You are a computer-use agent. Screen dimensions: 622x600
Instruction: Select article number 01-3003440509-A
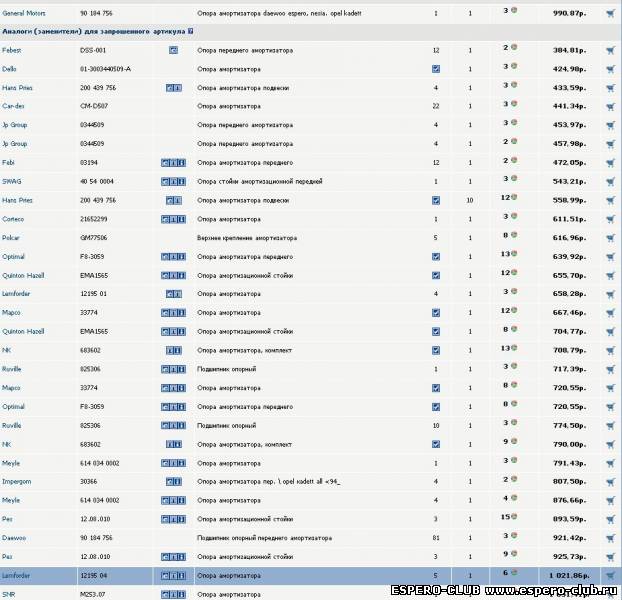(105, 69)
